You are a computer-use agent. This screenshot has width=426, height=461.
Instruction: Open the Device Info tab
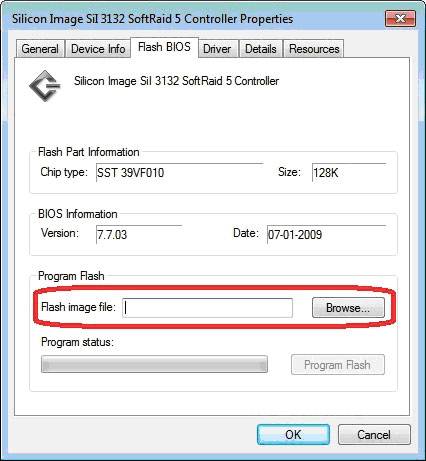coord(98,49)
